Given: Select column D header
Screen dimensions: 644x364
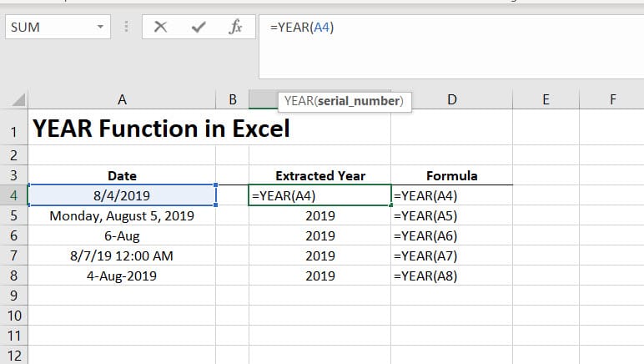Looking at the screenshot, I should (451, 100).
